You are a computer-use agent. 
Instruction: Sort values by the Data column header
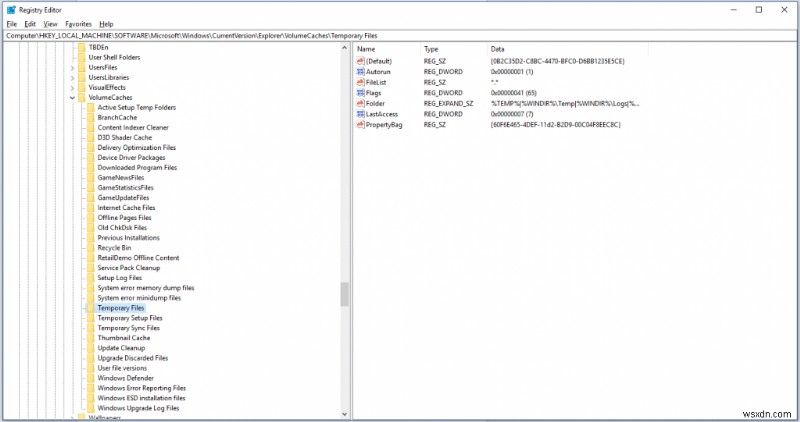(x=567, y=49)
